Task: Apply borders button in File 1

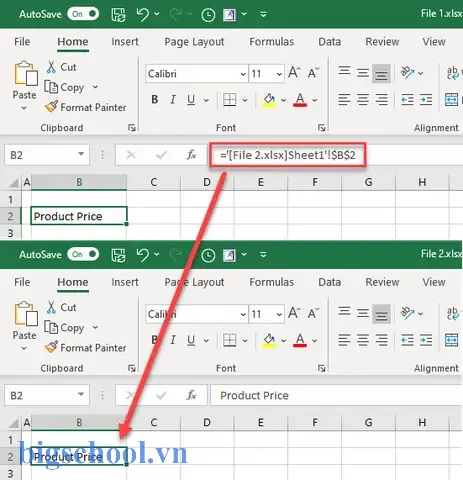Action: (x=230, y=100)
